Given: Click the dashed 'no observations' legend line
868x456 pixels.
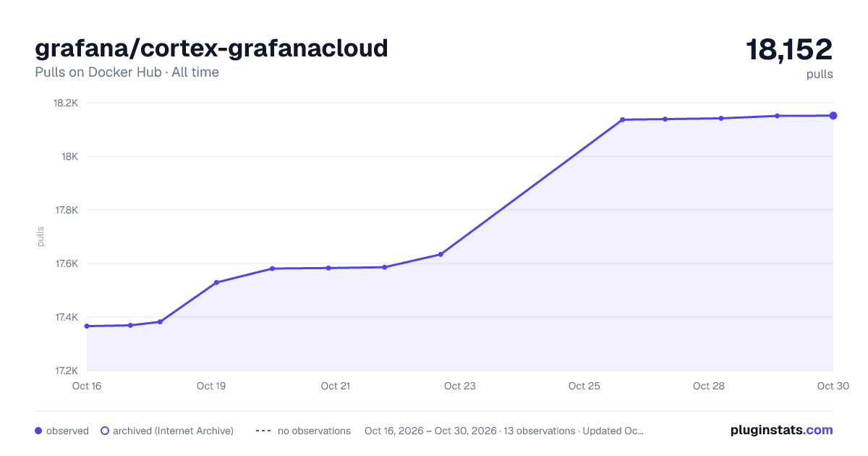Looking at the screenshot, I should pyautogui.click(x=263, y=431).
